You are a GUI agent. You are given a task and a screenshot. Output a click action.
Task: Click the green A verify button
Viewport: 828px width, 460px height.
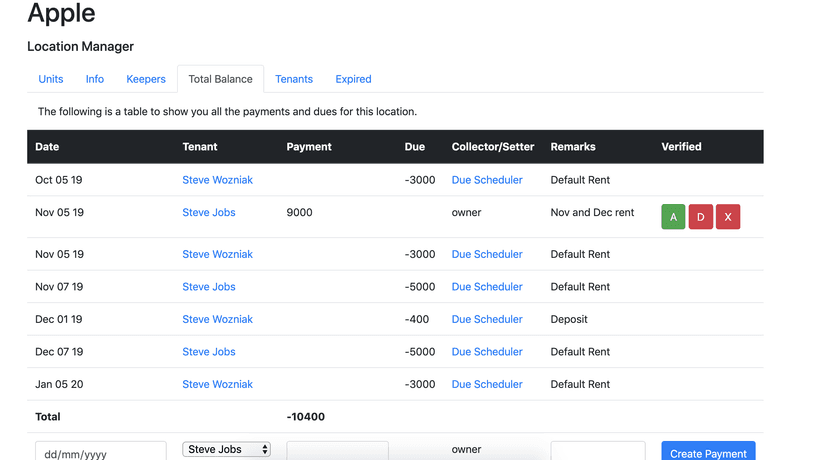pyautogui.click(x=673, y=217)
